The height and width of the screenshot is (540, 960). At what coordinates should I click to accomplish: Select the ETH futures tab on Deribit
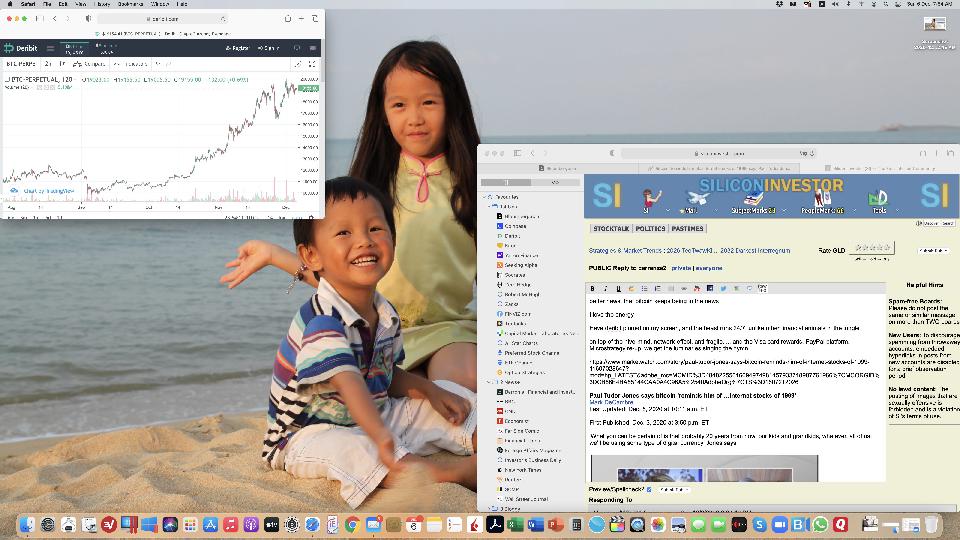[106, 48]
